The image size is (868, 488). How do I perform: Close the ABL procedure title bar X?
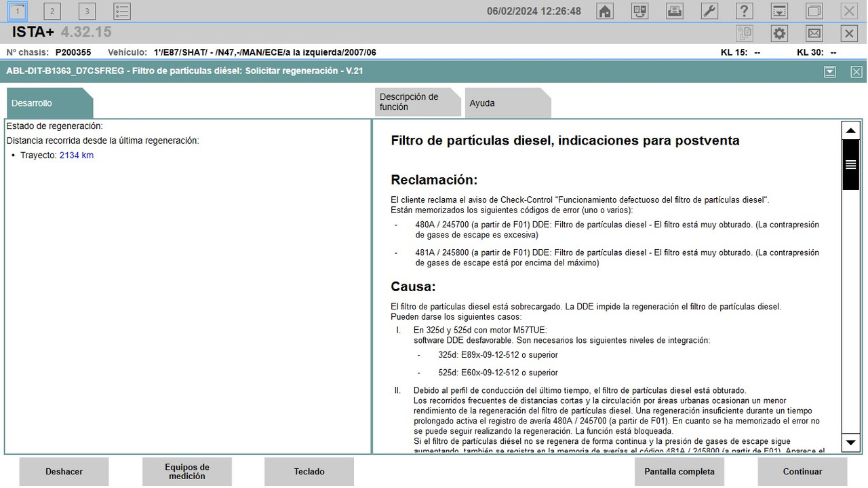(x=856, y=72)
